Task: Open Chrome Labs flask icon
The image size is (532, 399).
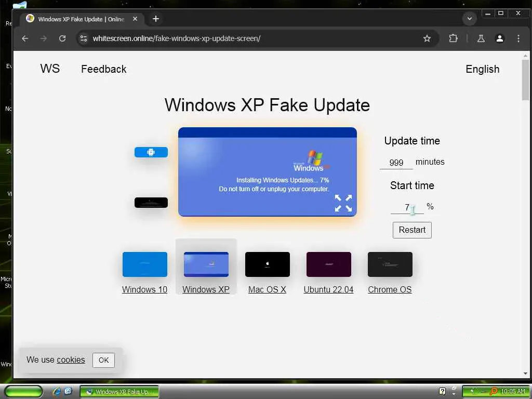Action: pos(481,38)
